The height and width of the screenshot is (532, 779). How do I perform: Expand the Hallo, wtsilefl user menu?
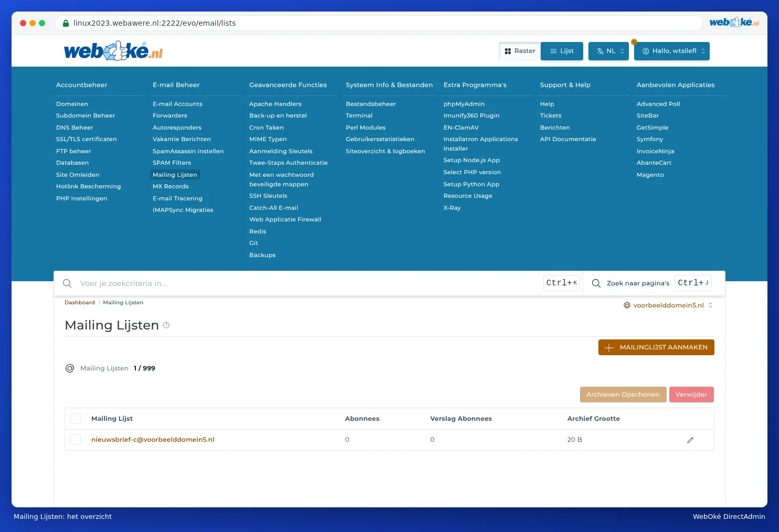click(672, 51)
